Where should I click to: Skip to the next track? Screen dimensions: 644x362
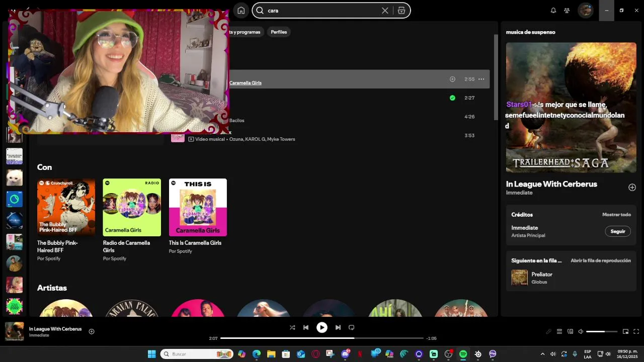[x=338, y=327]
